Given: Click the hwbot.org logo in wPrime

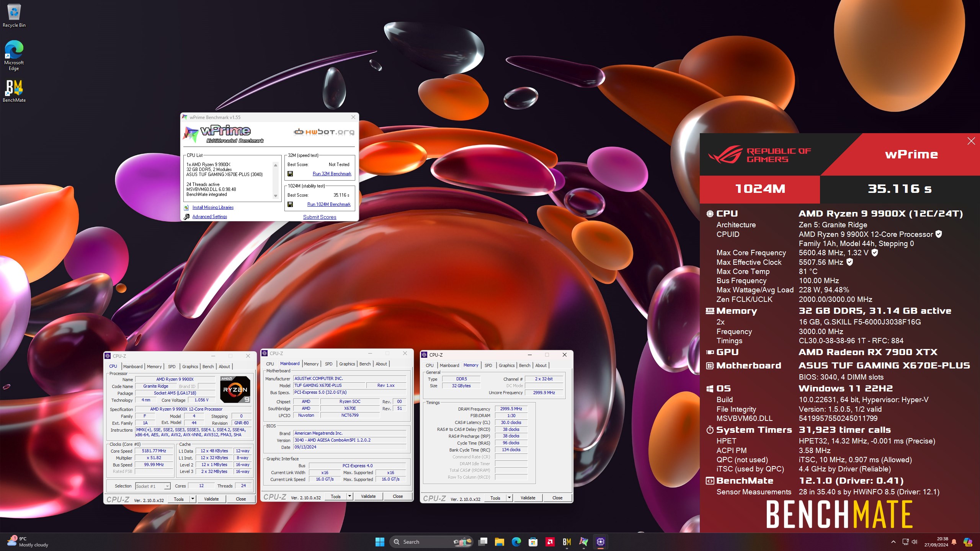Looking at the screenshot, I should 324,132.
